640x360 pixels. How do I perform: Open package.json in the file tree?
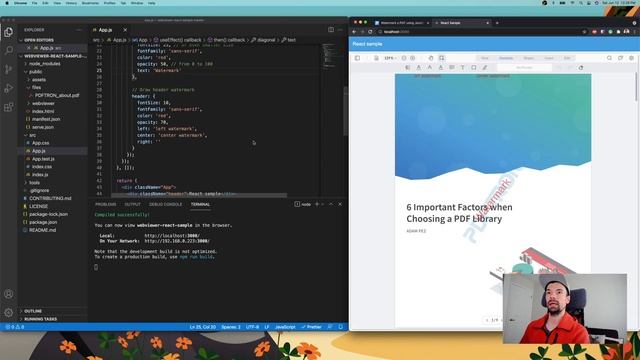43,222
